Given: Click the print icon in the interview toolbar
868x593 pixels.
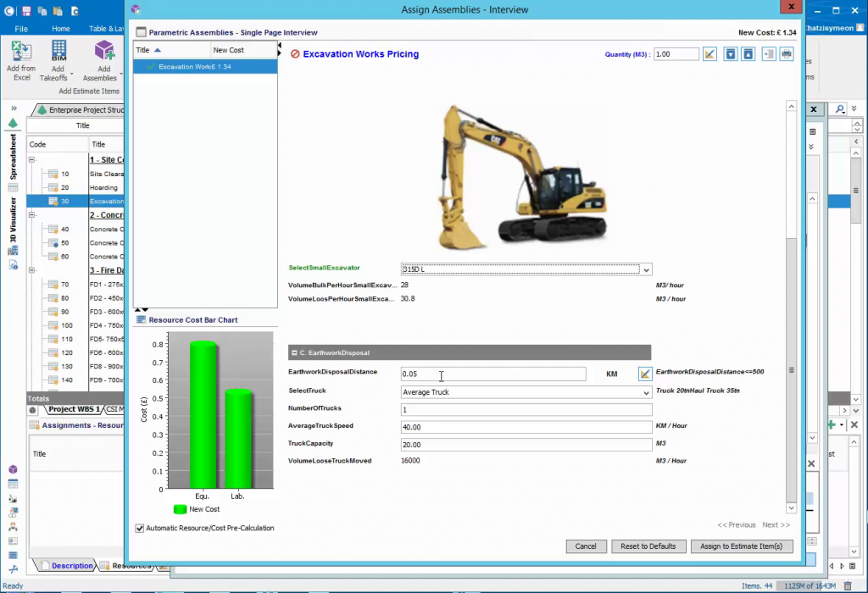Looking at the screenshot, I should click(787, 54).
